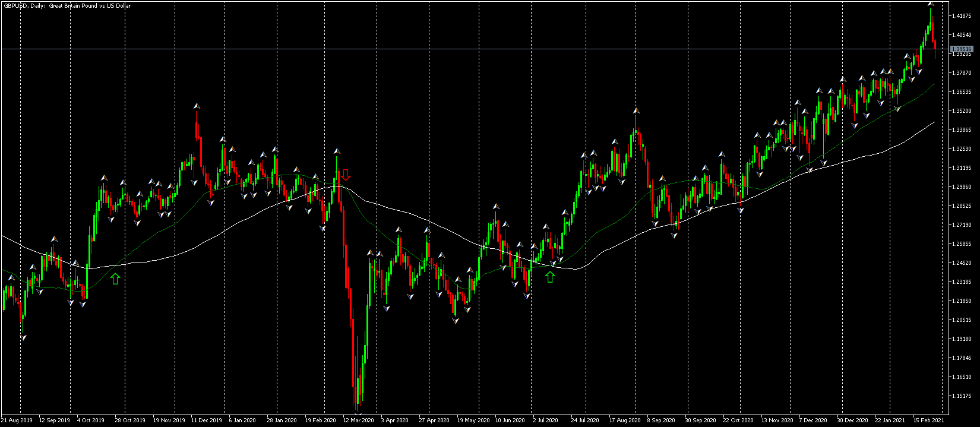
Task: Click the 11 Dec 2019 date label
Action: pos(207,420)
